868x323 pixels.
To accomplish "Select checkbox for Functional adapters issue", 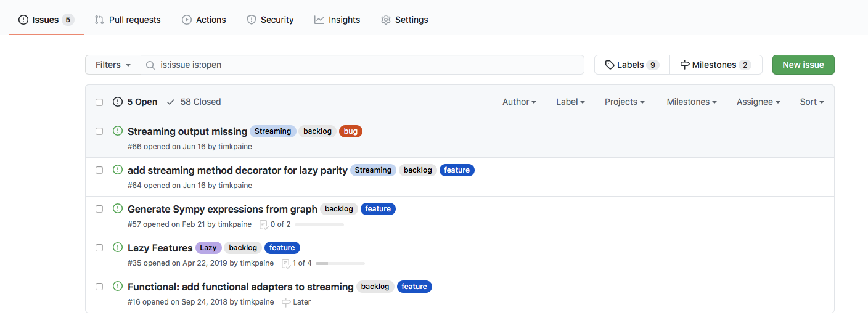I will 99,287.
